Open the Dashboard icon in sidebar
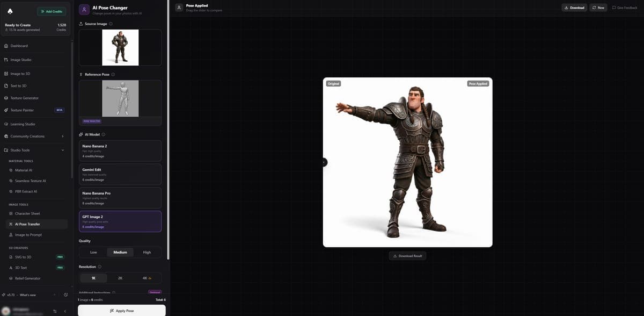The width and height of the screenshot is (644, 316). pyautogui.click(x=6, y=46)
